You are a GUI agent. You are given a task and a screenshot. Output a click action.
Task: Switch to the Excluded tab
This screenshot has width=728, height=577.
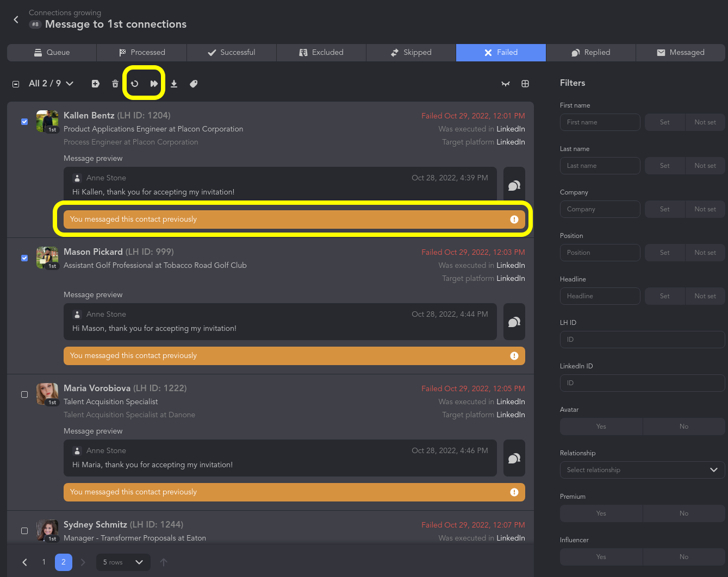tap(321, 53)
